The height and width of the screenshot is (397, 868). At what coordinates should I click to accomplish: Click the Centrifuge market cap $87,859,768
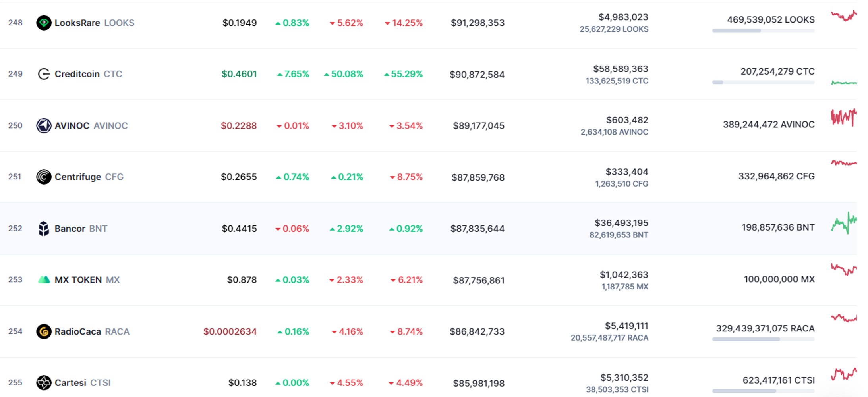click(x=478, y=177)
